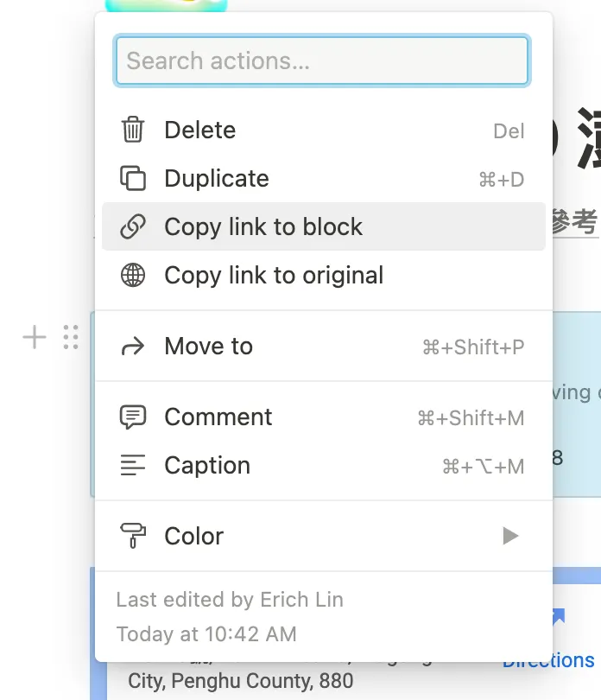
Task: Select the Caption menu option
Action: click(207, 466)
